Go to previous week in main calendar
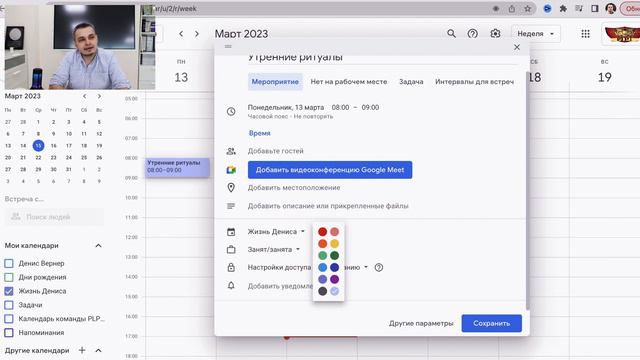This screenshot has width=640, height=360. pos(181,34)
